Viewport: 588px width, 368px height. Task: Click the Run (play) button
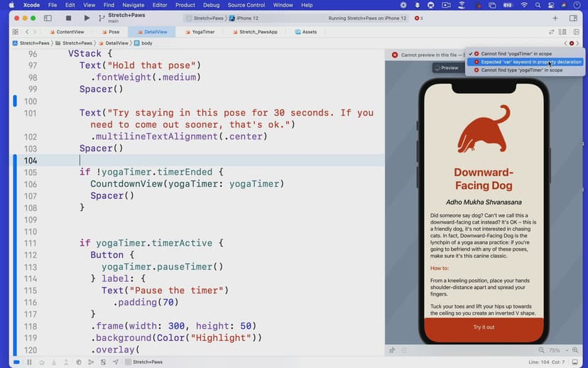point(87,18)
